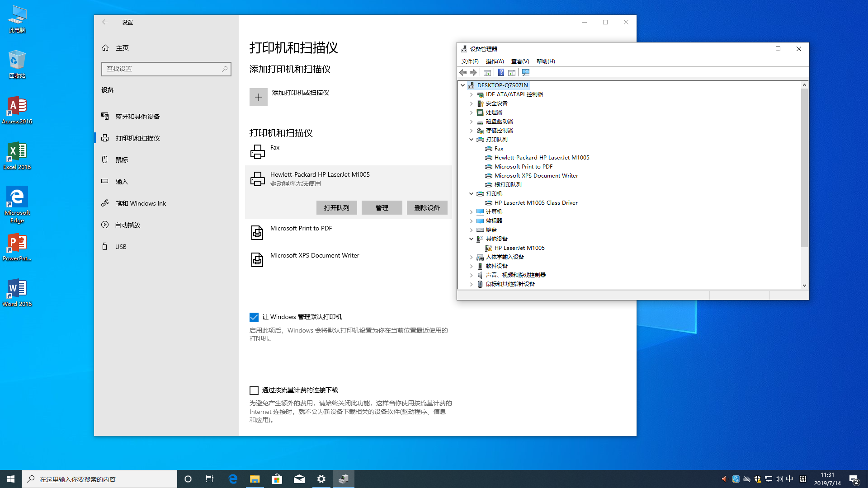Click 管理 button for HP LaserJet
The width and height of the screenshot is (868, 488).
point(382,208)
